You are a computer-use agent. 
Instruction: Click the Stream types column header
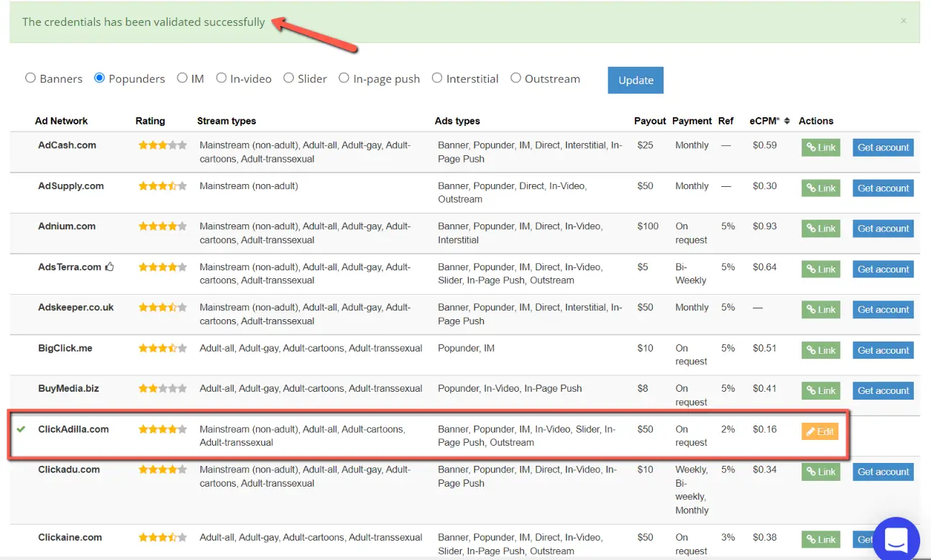pos(226,121)
